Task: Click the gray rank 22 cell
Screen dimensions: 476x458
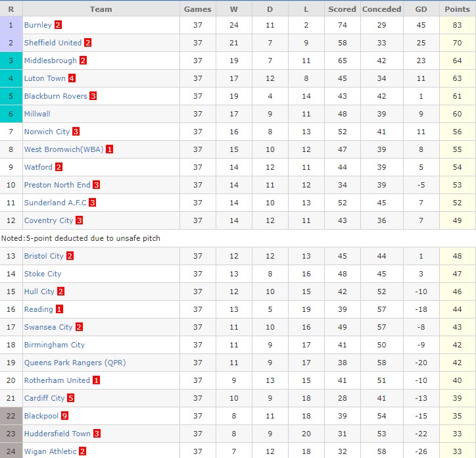Action: (11, 416)
